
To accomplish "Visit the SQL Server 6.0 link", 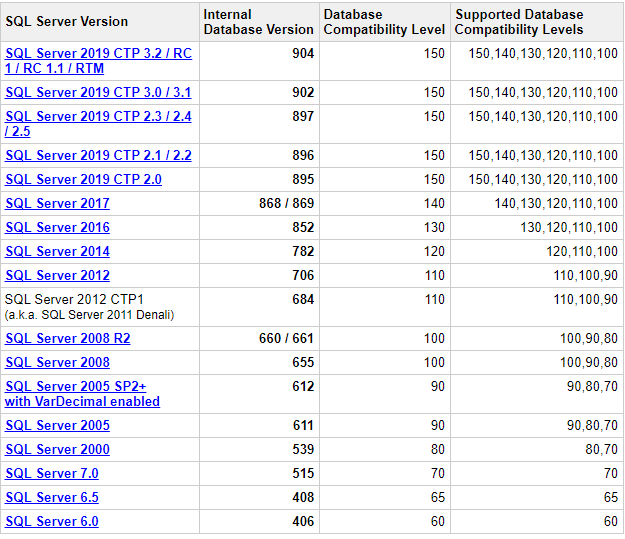I will coord(52,521).
